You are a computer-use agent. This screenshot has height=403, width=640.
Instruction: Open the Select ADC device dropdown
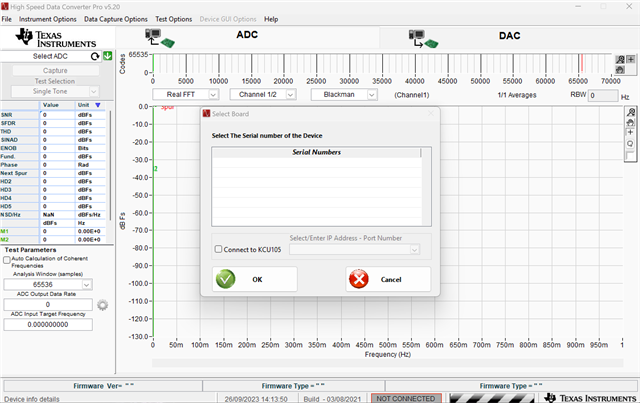click(x=50, y=56)
